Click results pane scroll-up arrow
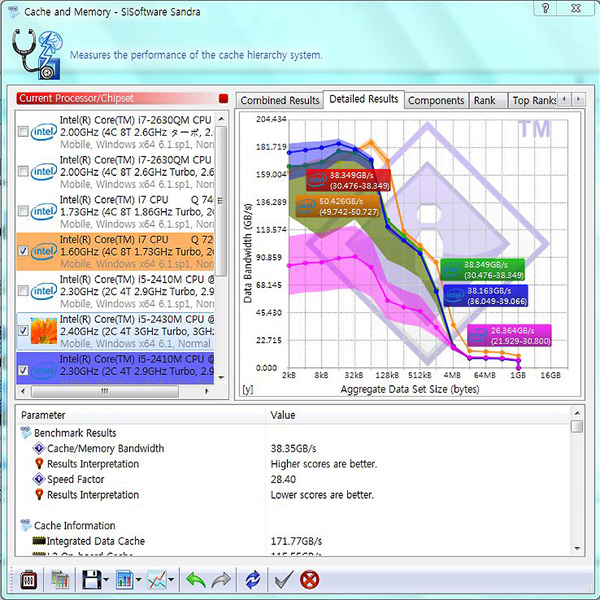The height and width of the screenshot is (600, 600). [x=577, y=413]
